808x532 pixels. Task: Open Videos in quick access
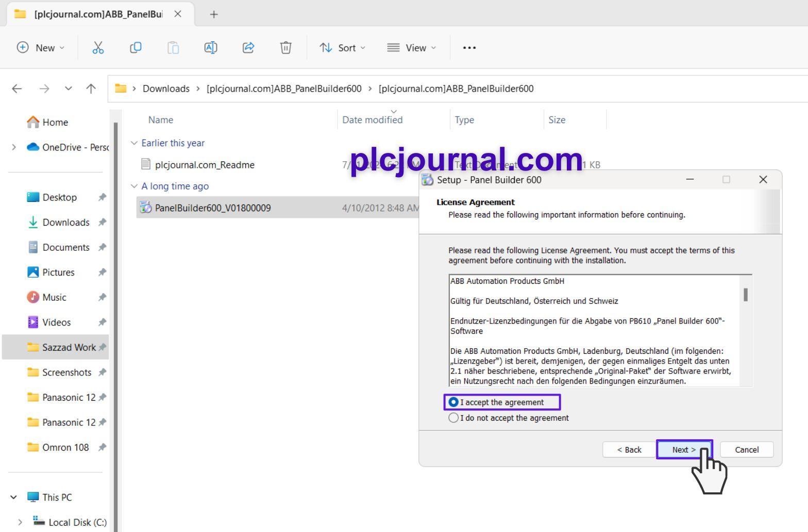pos(56,322)
